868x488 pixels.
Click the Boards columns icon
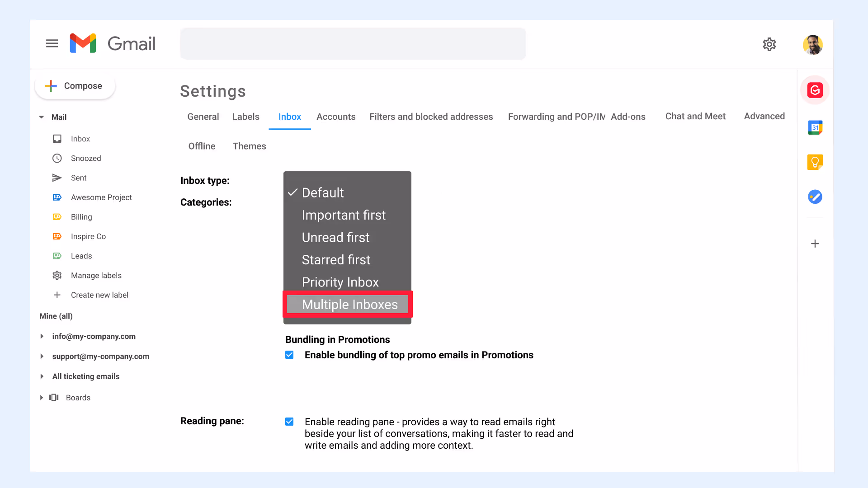point(54,397)
